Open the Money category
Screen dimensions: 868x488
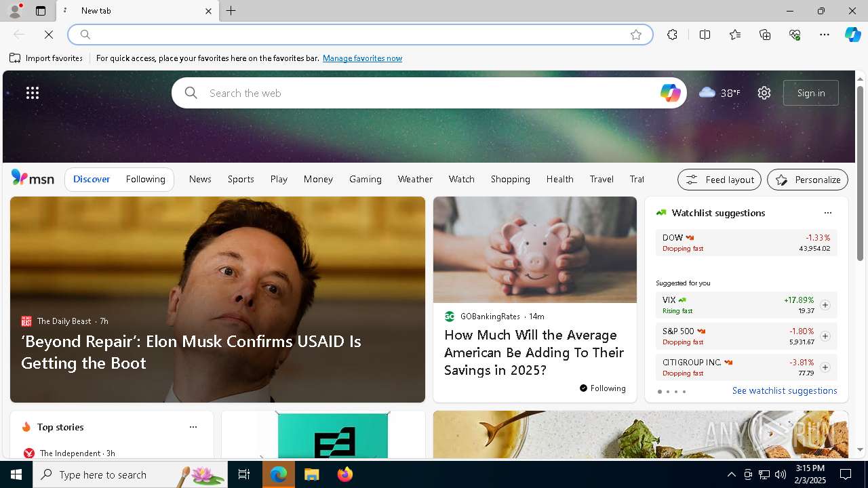pyautogui.click(x=318, y=179)
